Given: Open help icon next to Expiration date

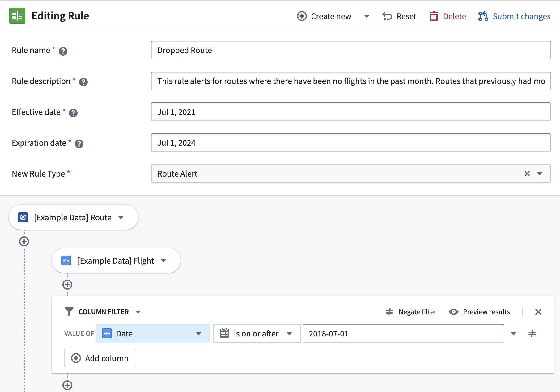Looking at the screenshot, I should 79,144.
